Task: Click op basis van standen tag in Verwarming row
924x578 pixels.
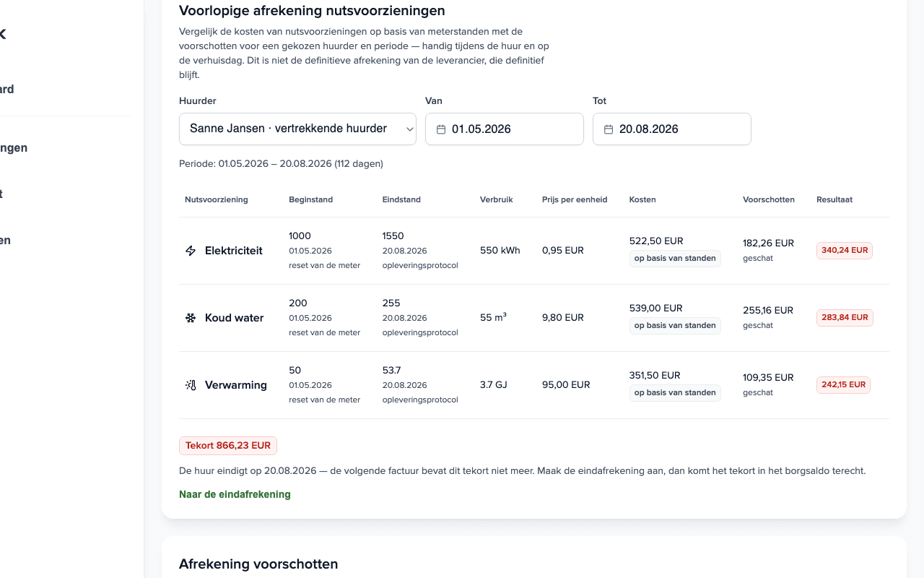Action: (675, 393)
